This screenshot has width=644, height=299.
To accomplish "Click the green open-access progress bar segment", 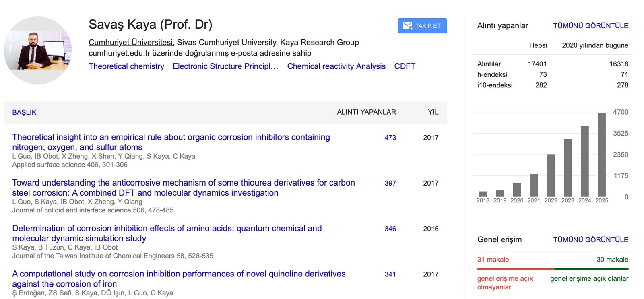I will coord(591,269).
